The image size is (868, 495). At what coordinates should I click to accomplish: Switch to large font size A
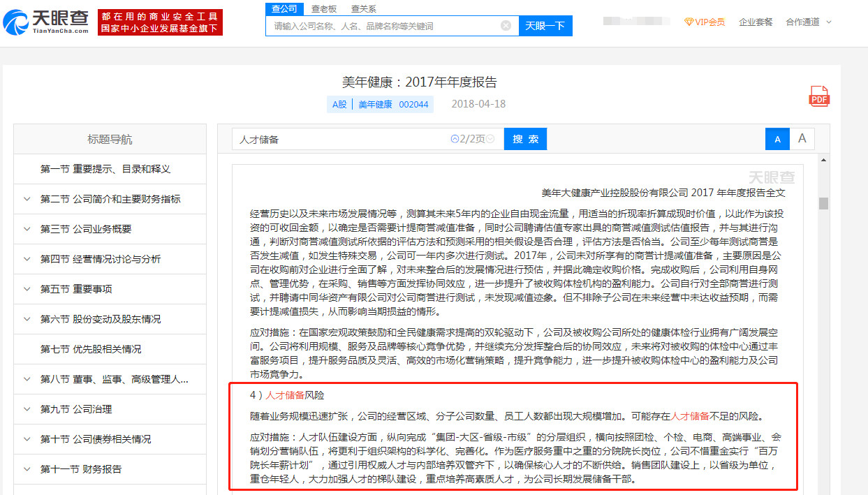(x=802, y=139)
